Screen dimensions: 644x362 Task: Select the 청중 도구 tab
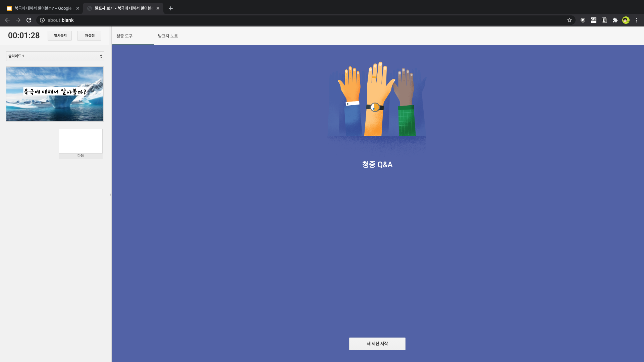click(124, 36)
